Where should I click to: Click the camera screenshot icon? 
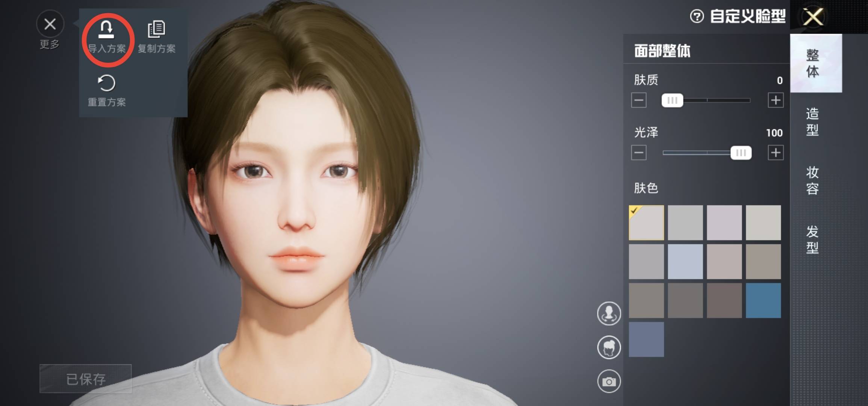click(609, 382)
